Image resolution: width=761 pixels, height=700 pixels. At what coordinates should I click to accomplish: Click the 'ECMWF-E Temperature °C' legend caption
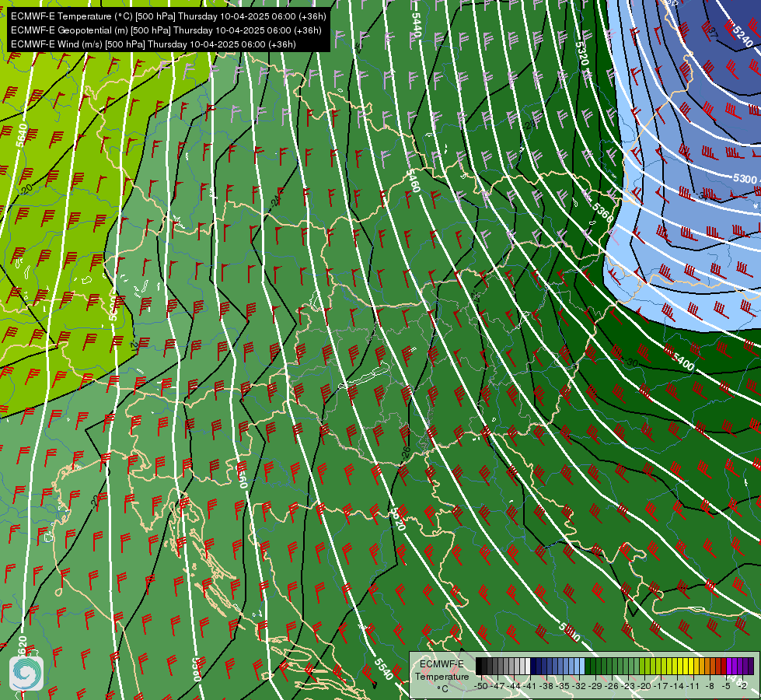tap(442, 676)
